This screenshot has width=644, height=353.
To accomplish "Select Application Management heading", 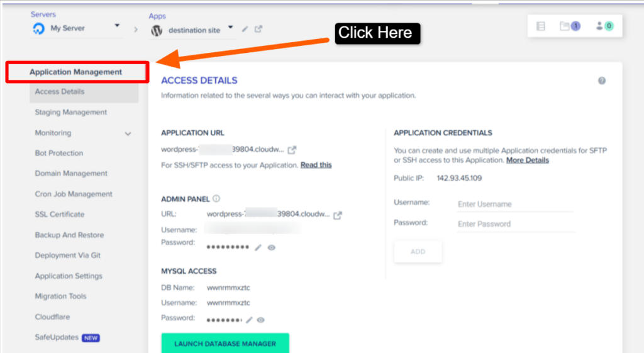I will click(75, 72).
